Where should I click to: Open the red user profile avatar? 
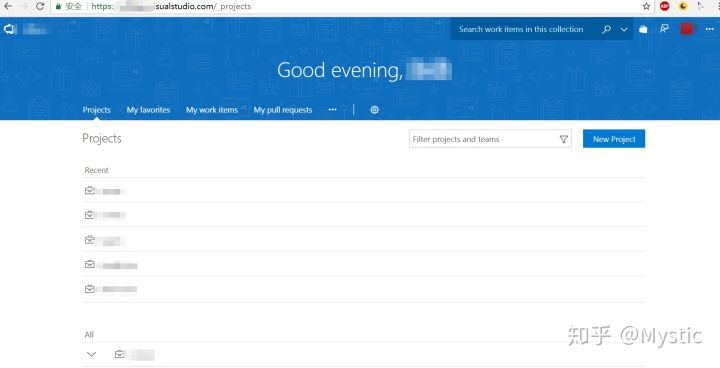[686, 29]
